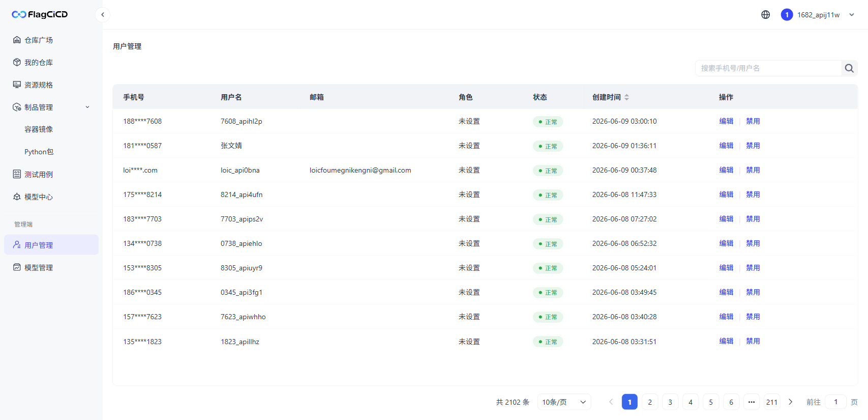Image resolution: width=868 pixels, height=420 pixels.
Task: Disable user 7623_apiwhho
Action: pos(753,317)
